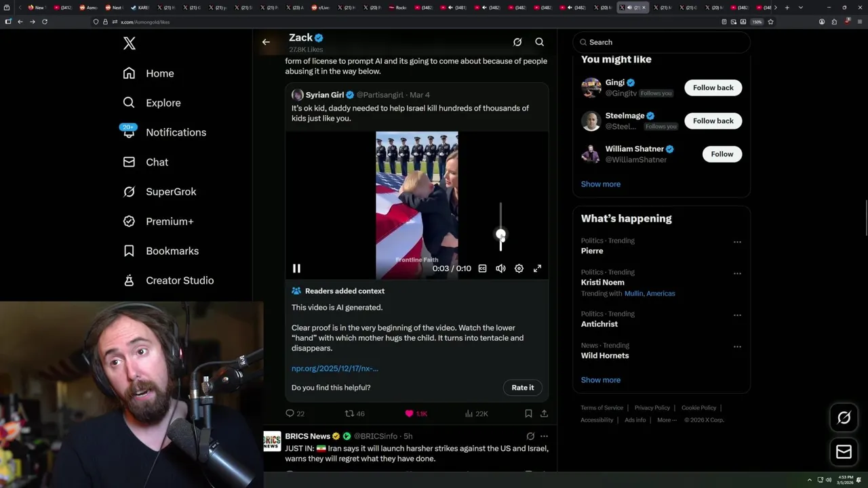Open the Terms of Service link
Viewport: 868px width, 488px height.
(601, 408)
